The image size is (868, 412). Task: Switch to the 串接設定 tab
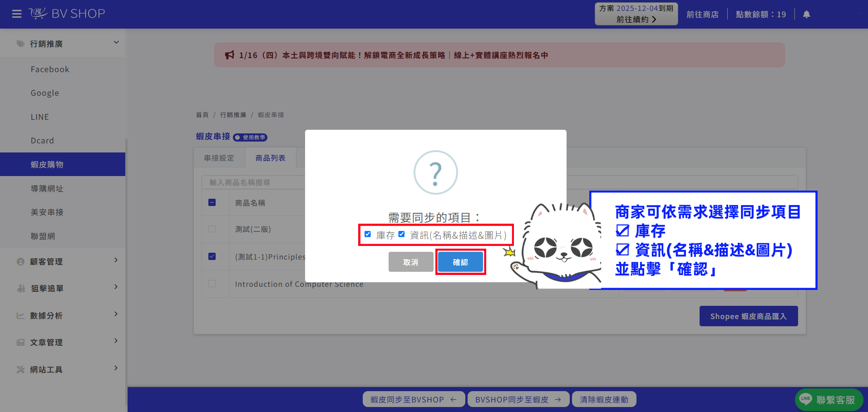(219, 158)
